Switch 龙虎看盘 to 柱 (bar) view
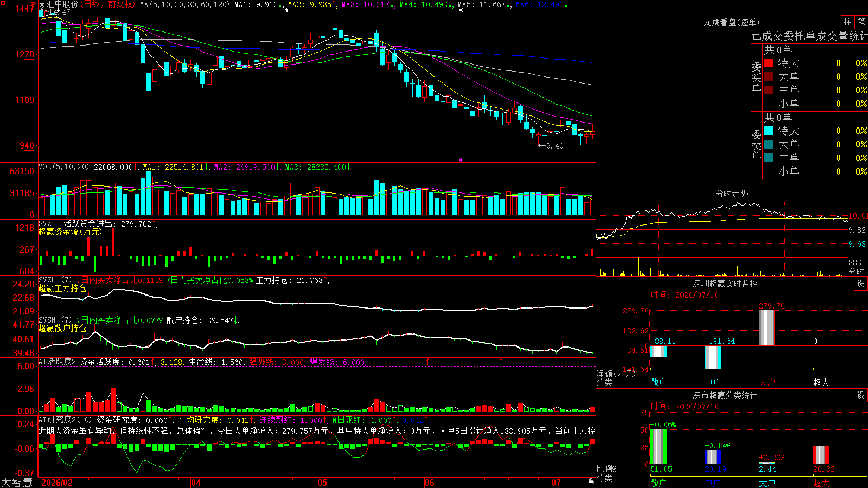The image size is (868, 488). tap(847, 22)
